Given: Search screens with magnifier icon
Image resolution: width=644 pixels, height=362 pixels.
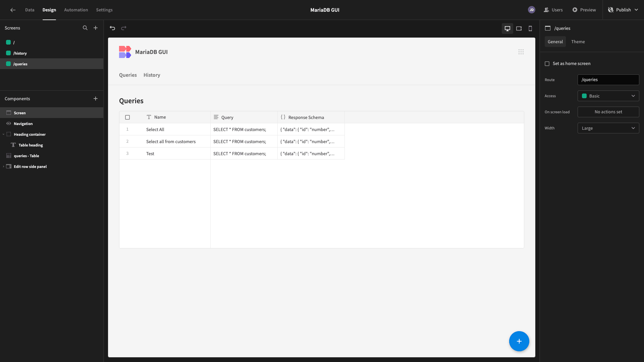Looking at the screenshot, I should [x=85, y=28].
